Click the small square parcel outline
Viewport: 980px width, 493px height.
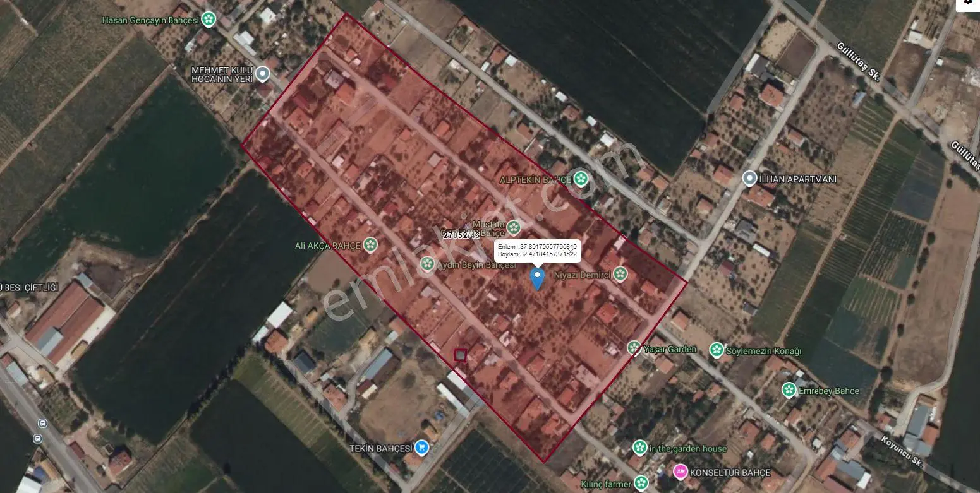pos(461,356)
